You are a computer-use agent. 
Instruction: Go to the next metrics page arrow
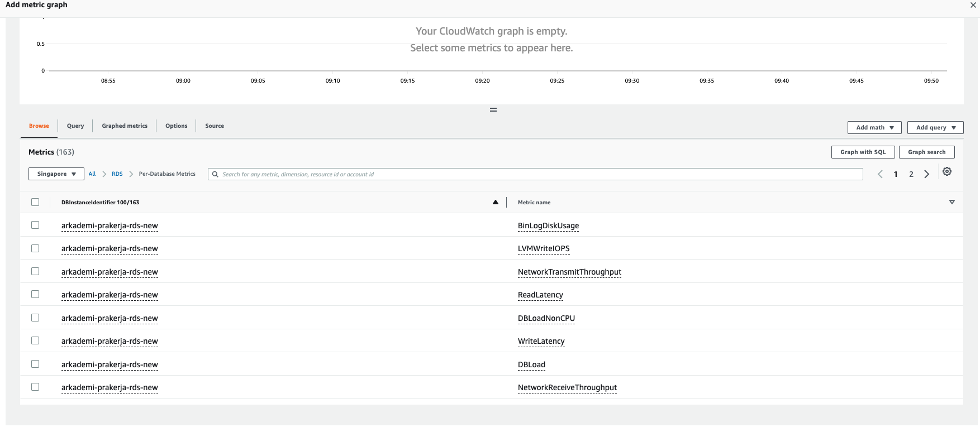tap(927, 174)
